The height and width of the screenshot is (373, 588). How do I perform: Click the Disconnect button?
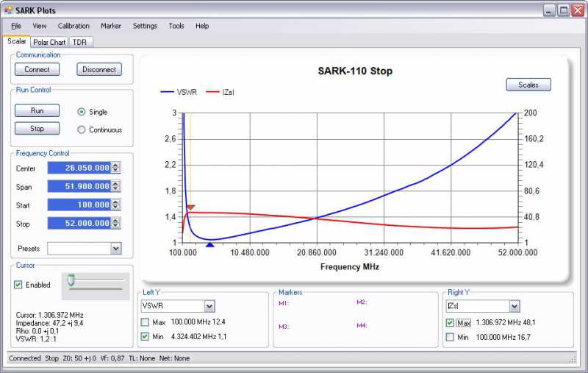[99, 69]
